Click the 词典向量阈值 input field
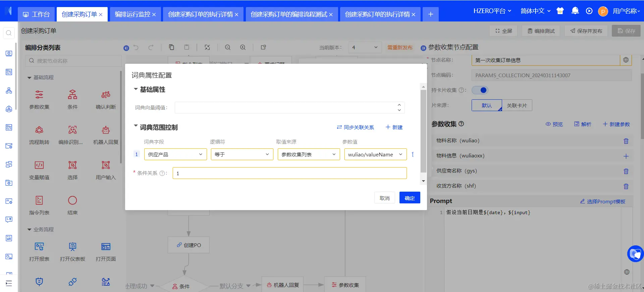 [x=289, y=107]
